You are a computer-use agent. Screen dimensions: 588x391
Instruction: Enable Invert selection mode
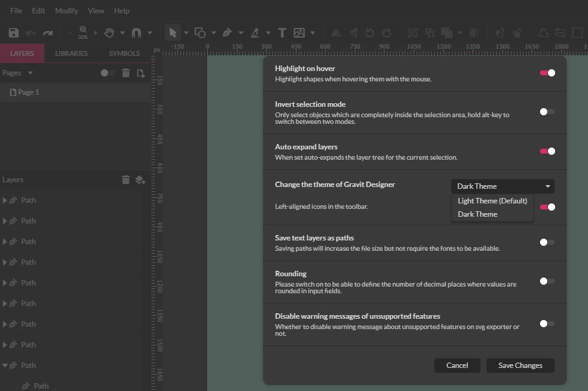[x=547, y=111]
